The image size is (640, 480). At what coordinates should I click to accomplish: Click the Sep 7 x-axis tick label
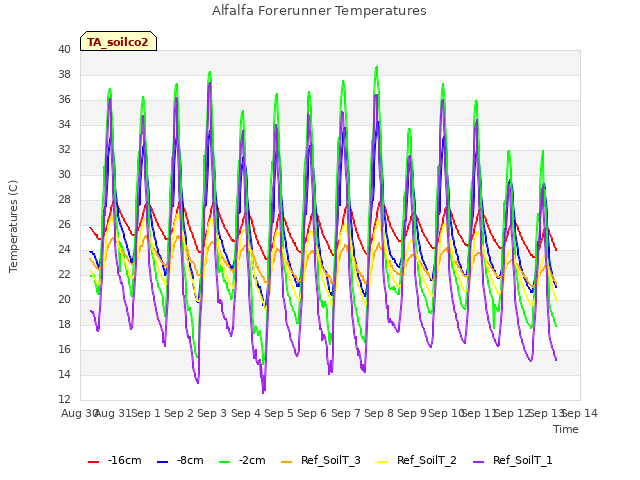[x=345, y=413]
